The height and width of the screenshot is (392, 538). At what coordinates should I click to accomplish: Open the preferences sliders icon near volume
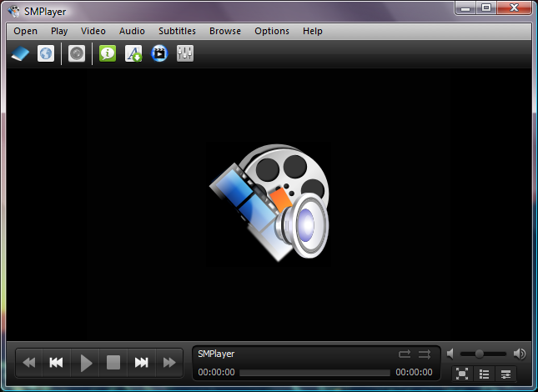click(505, 374)
